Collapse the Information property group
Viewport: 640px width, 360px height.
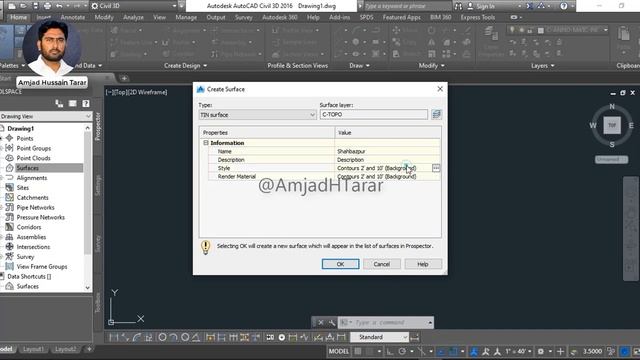[x=206, y=143]
